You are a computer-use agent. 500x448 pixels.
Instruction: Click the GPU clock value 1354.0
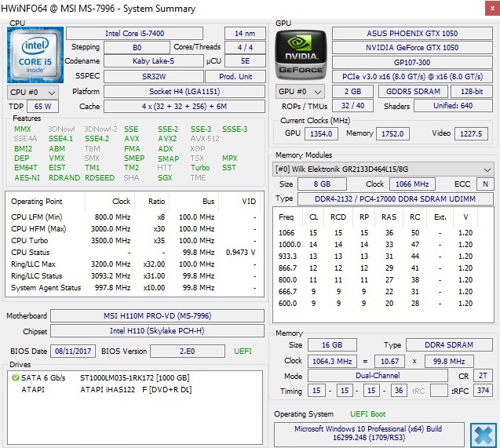coord(321,133)
